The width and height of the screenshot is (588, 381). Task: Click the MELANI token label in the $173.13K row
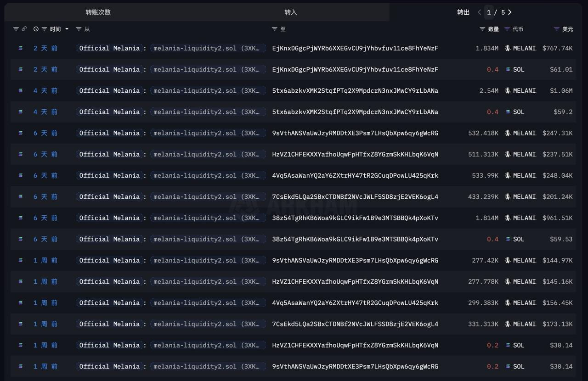(524, 324)
